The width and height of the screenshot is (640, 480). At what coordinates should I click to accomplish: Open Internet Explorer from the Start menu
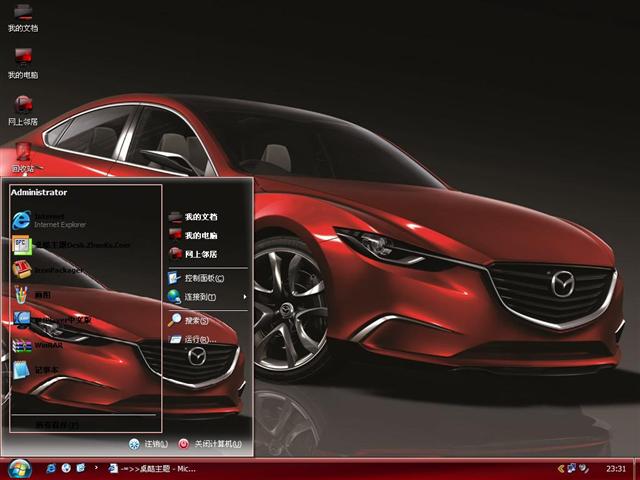coord(50,220)
